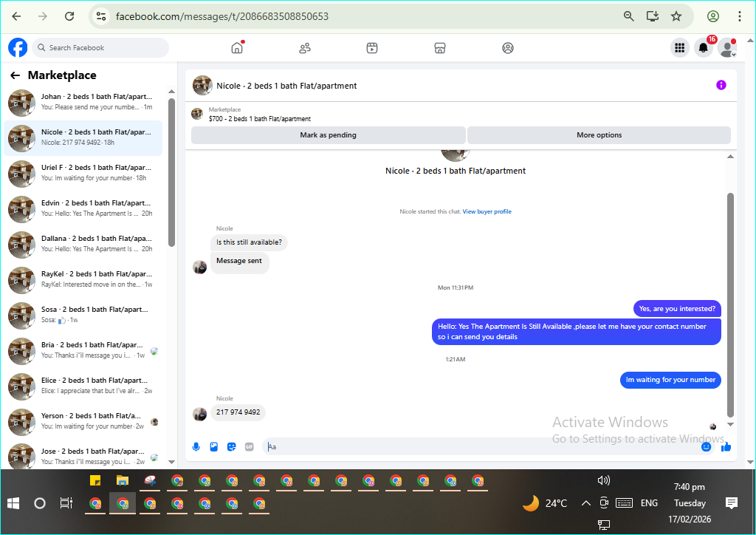
Task: Open Johan's conversation
Action: point(83,103)
